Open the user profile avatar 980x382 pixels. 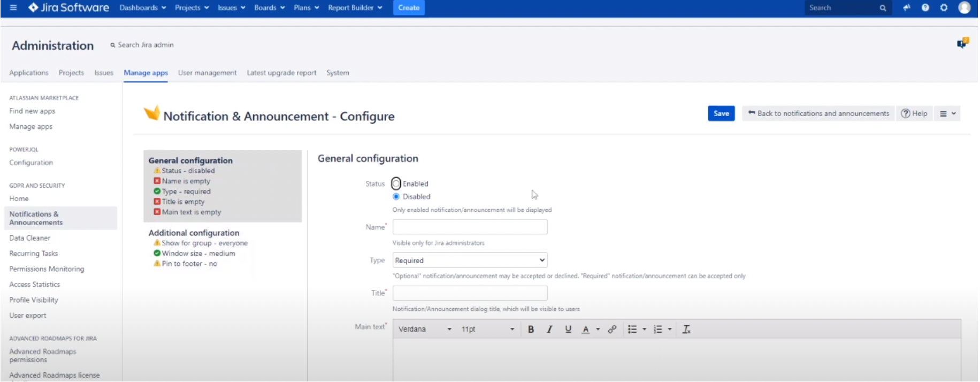coord(964,7)
